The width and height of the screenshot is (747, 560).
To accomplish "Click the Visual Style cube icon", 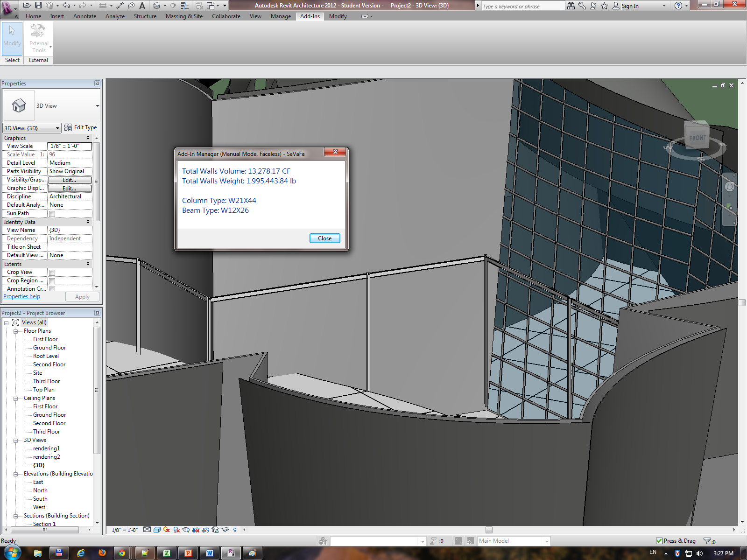I will coord(157,530).
